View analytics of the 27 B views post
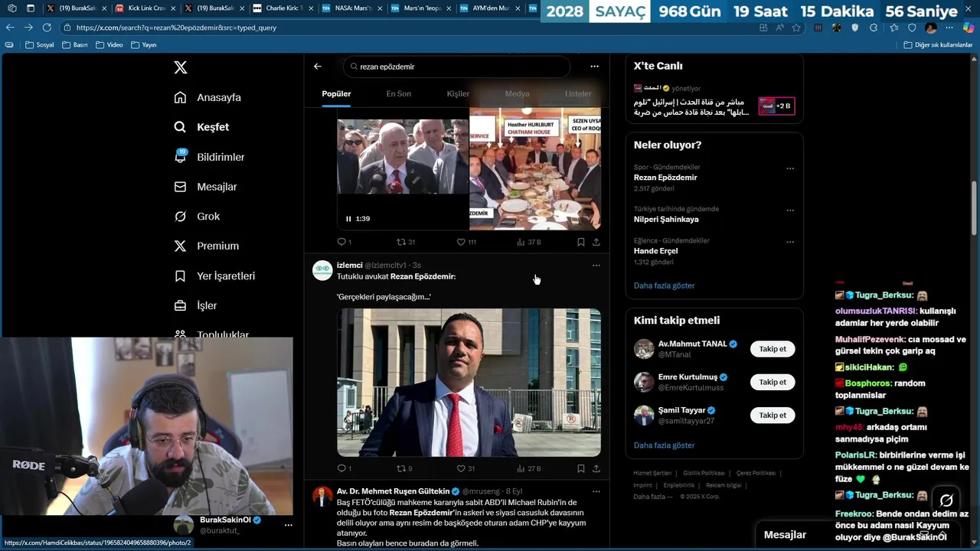 [528, 468]
